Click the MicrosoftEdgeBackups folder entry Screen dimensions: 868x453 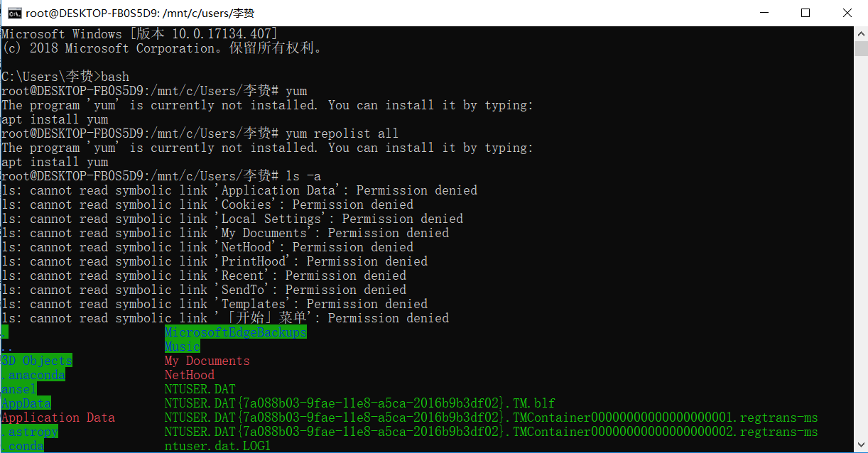235,332
